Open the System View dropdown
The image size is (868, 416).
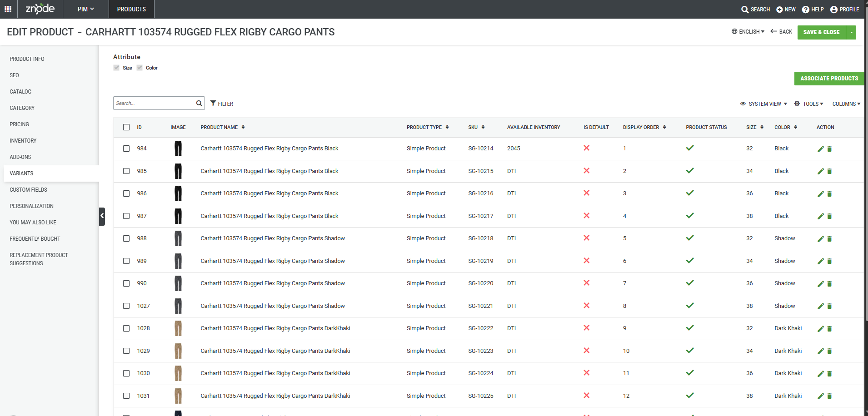(764, 104)
